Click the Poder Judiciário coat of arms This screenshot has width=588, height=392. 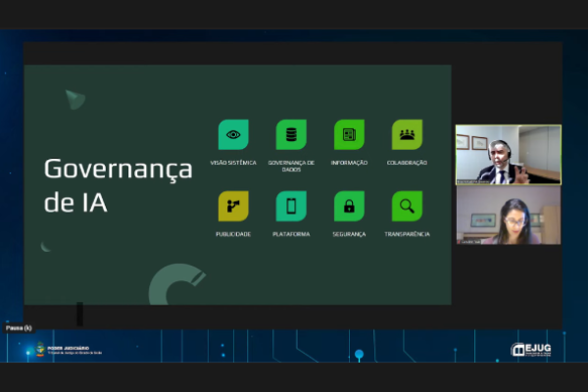tap(40, 350)
